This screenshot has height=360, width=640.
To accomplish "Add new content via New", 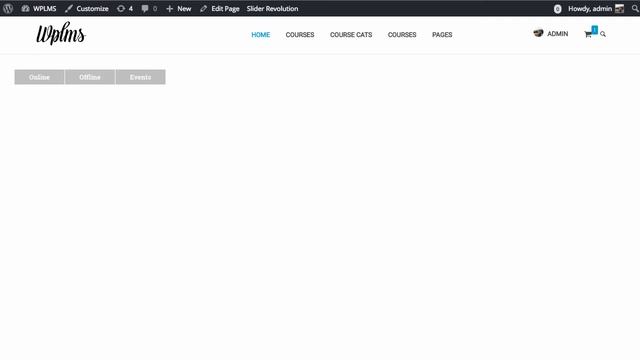I will 179,8.
